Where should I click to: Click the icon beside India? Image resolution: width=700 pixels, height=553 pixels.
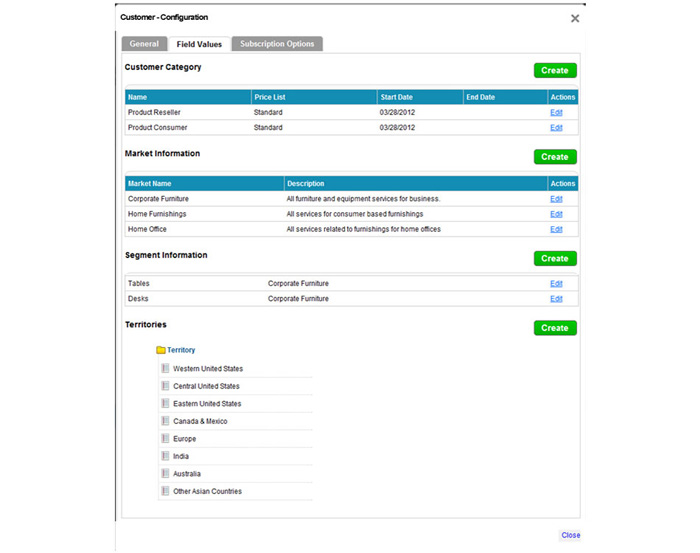165,456
